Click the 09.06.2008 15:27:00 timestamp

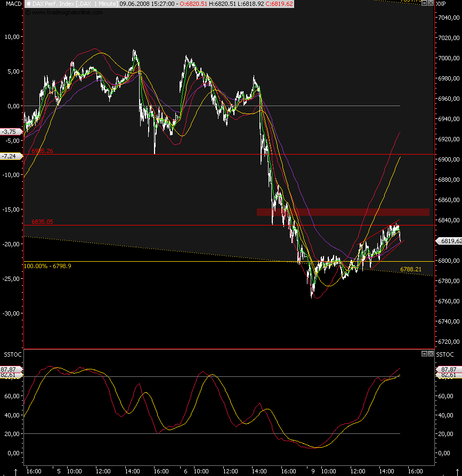click(x=147, y=4)
